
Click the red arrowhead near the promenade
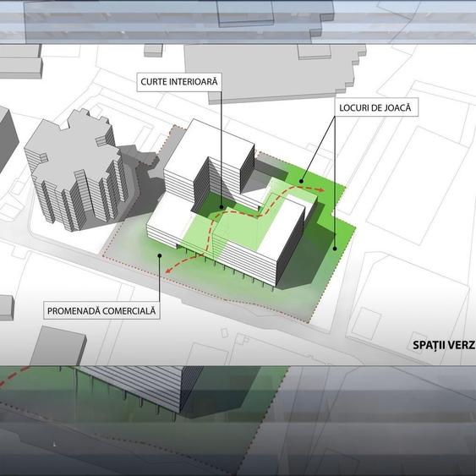point(168,271)
